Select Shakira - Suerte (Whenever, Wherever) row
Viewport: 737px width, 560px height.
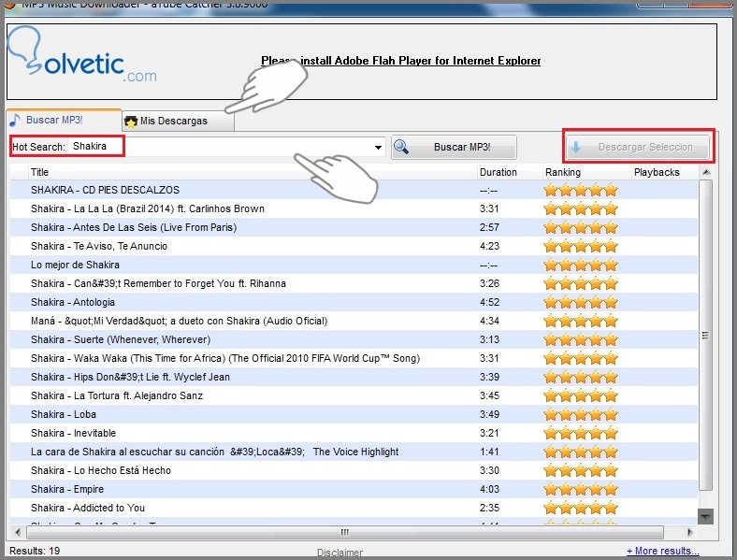pos(354,339)
